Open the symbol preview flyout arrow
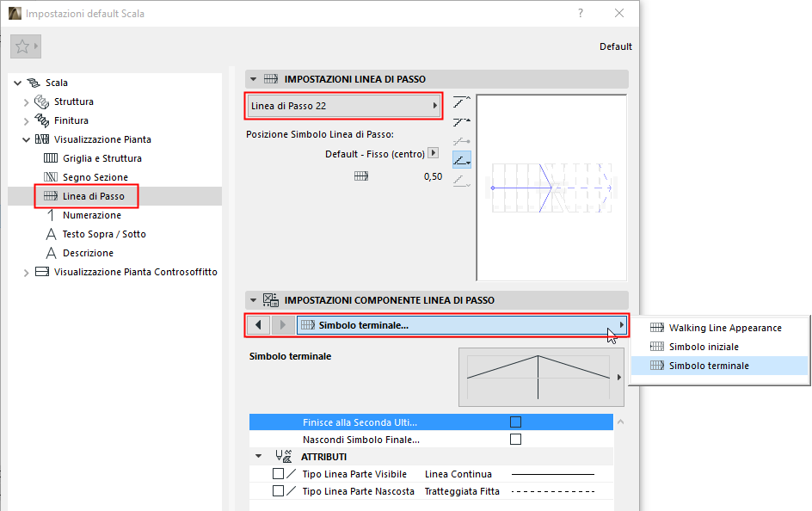This screenshot has height=511, width=812. click(619, 378)
